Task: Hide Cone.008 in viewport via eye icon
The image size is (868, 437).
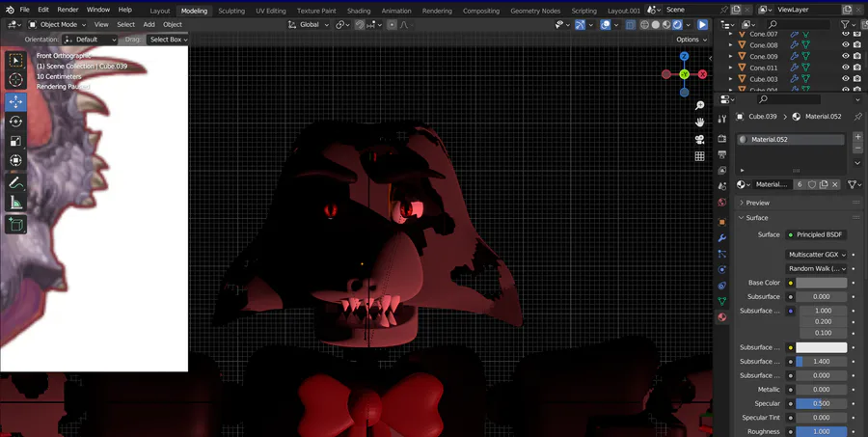Action: [845, 45]
